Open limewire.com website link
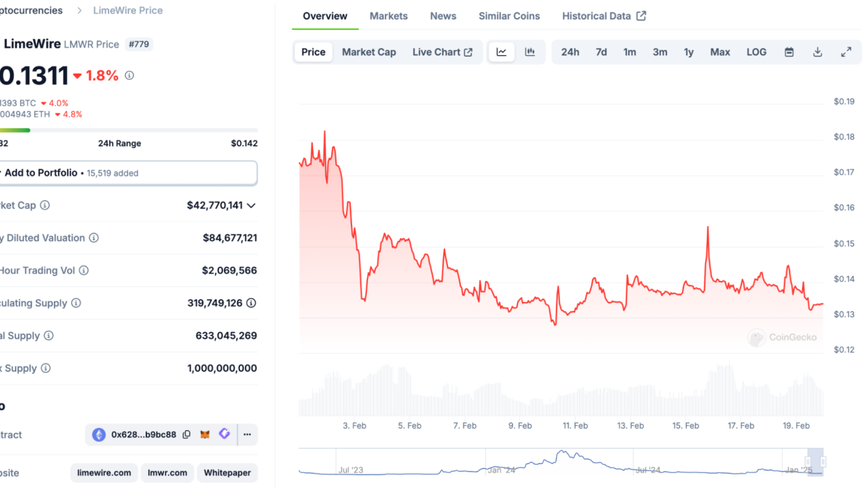 (x=104, y=473)
